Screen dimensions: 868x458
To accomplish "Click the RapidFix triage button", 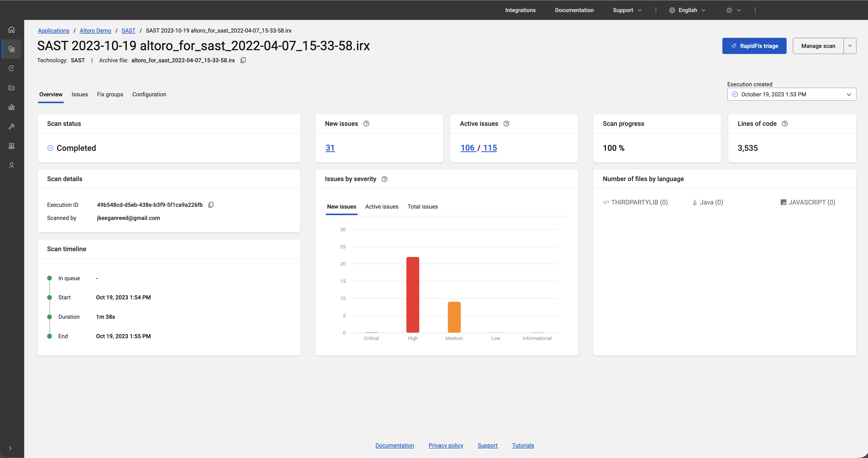I will point(754,46).
